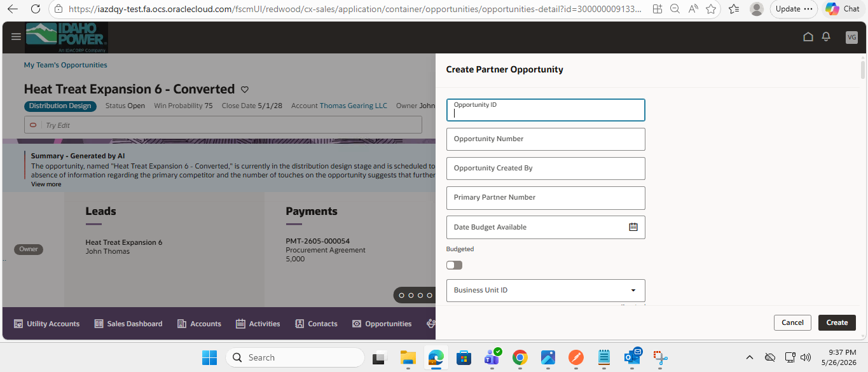Show hidden system tray icons chevron
Image resolution: width=868 pixels, height=372 pixels.
[750, 357]
